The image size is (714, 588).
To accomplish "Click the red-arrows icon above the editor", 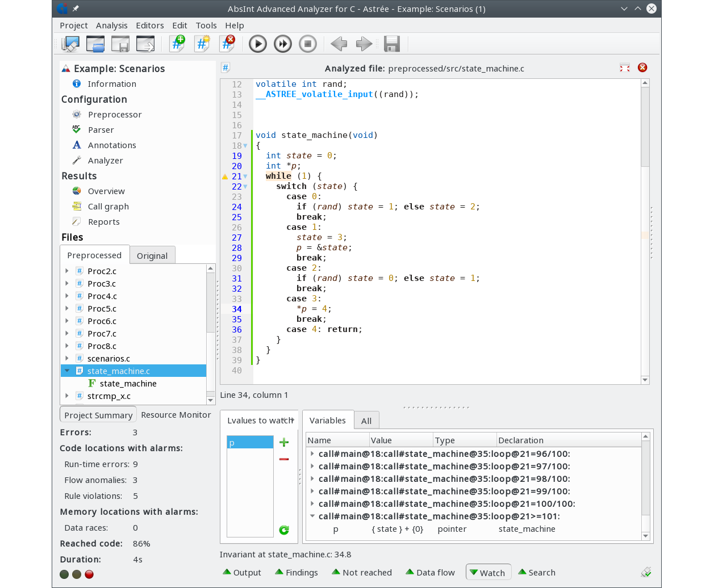I will pyautogui.click(x=625, y=68).
